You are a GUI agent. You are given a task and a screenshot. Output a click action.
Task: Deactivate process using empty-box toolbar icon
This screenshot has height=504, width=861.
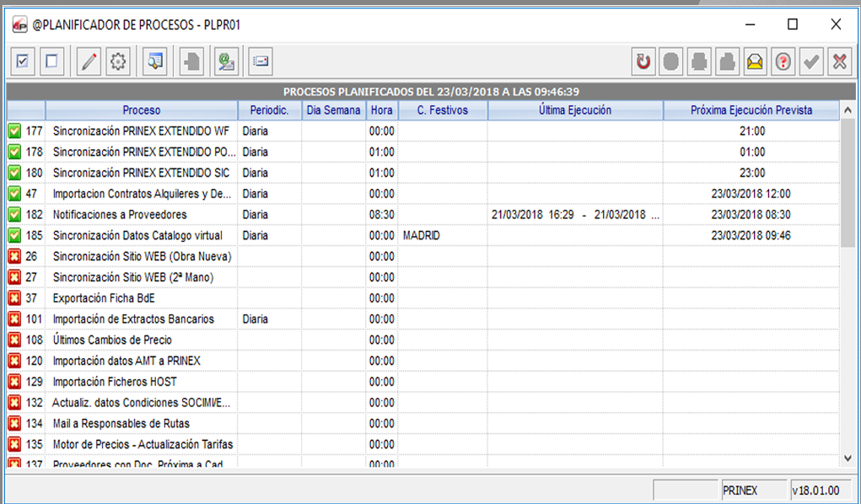[51, 61]
